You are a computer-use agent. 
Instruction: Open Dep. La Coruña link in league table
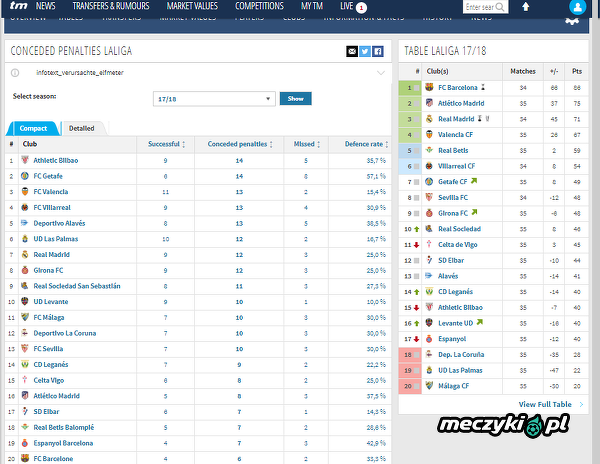tap(461, 355)
